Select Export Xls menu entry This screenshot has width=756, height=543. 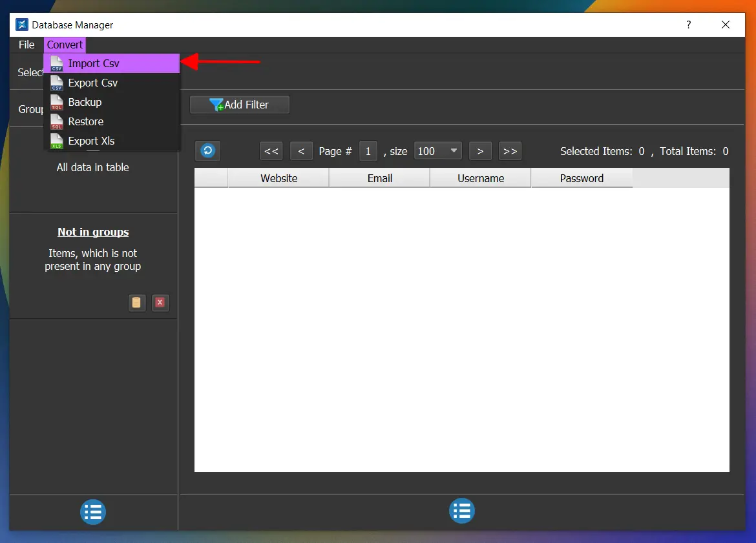pos(111,141)
